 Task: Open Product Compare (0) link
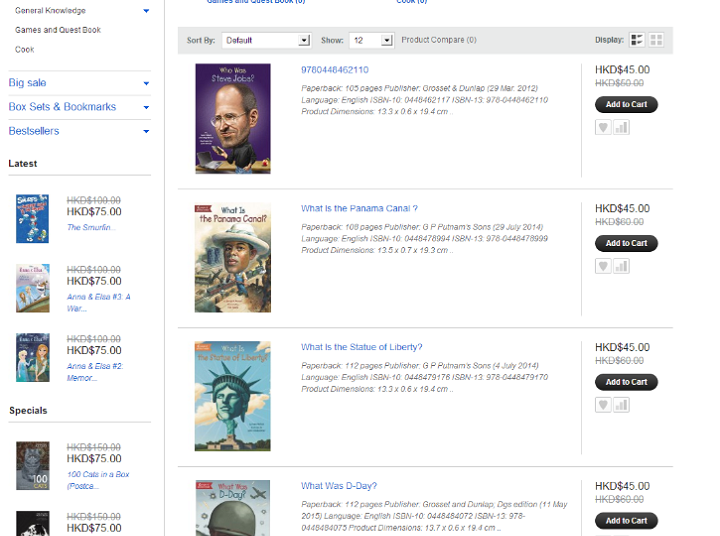pyautogui.click(x=439, y=40)
